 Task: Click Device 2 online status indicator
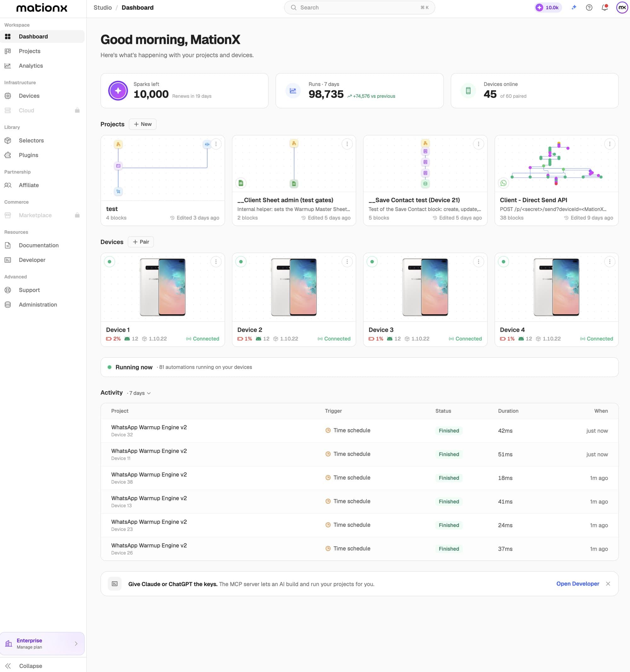(241, 262)
